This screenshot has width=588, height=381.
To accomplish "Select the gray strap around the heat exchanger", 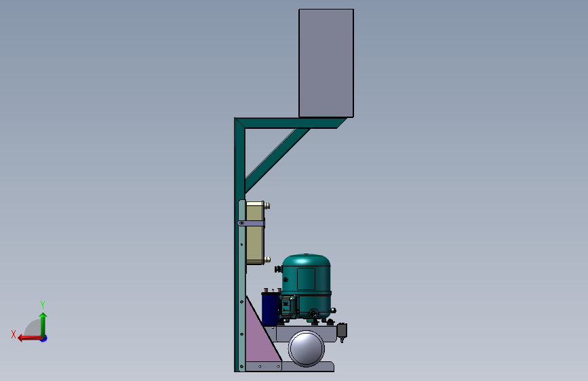I will (x=251, y=224).
